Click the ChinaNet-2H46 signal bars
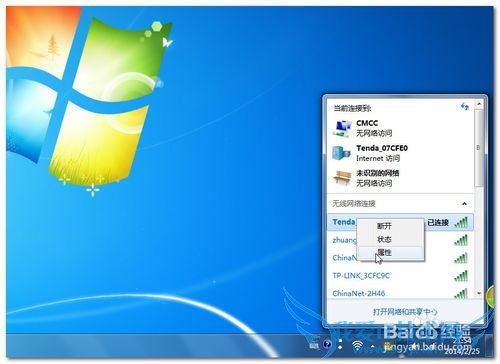This screenshot has width=500, height=364. [x=461, y=293]
